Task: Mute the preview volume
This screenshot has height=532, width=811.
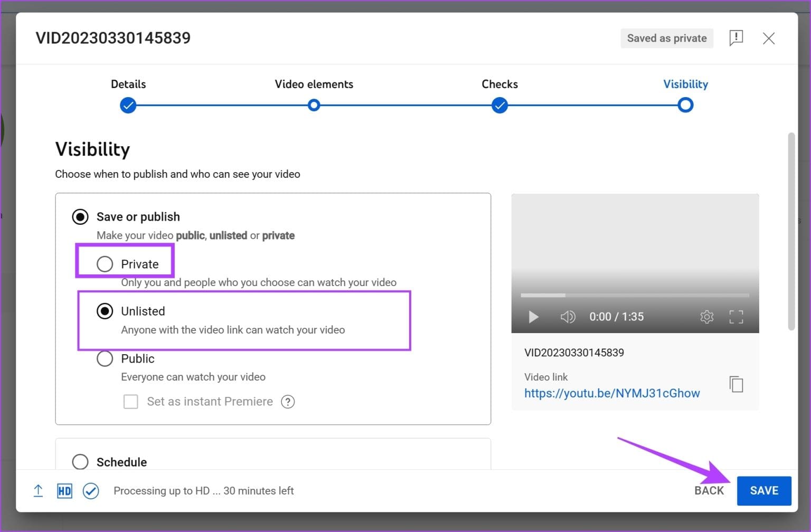Action: tap(568, 317)
